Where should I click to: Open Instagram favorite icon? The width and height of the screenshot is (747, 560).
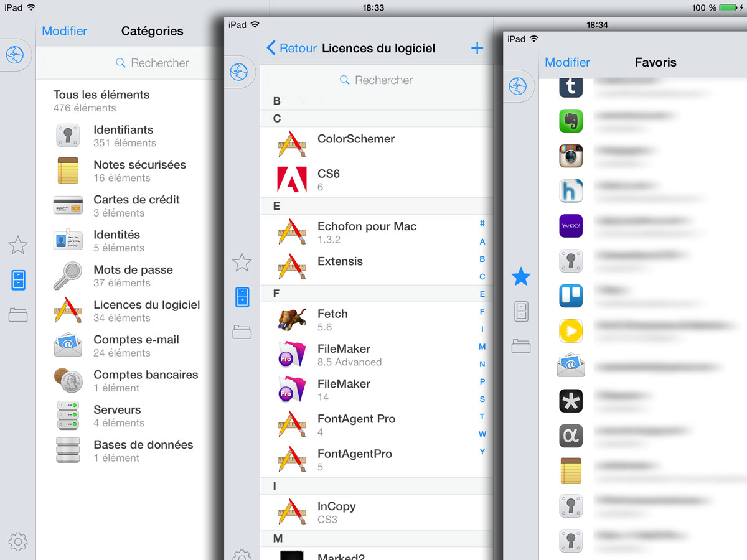pos(571,156)
